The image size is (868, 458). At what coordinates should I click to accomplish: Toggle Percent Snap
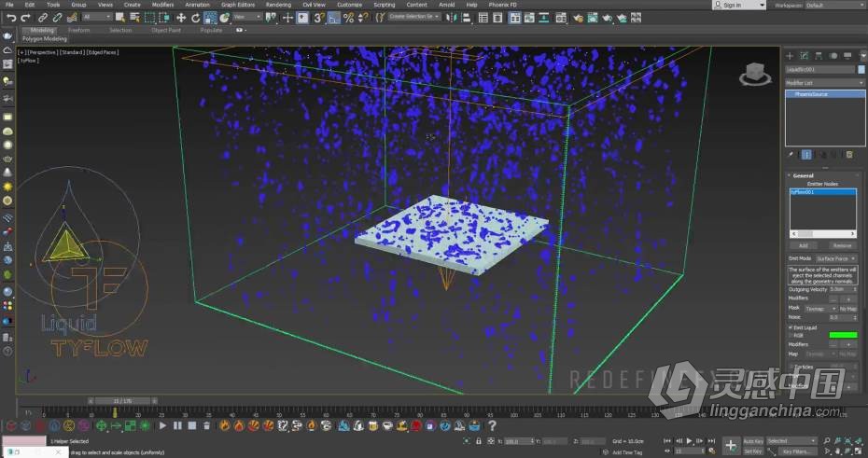(x=348, y=19)
